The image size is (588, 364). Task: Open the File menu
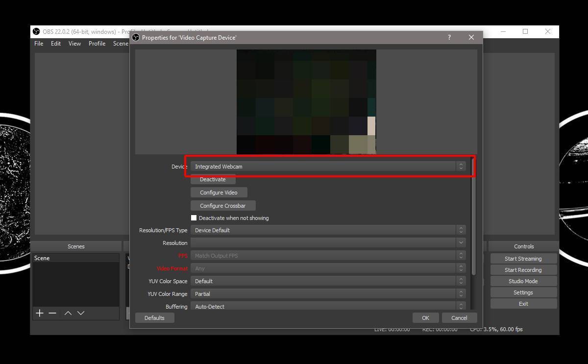click(39, 44)
